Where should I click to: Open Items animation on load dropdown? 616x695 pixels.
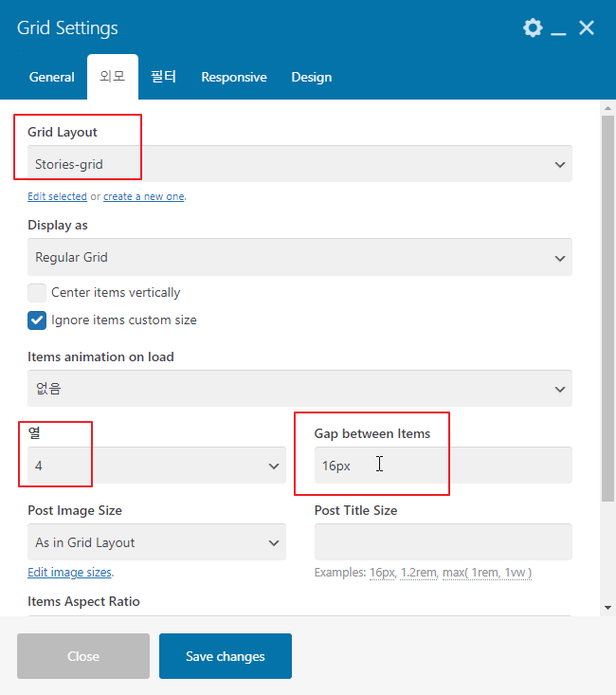click(x=299, y=389)
